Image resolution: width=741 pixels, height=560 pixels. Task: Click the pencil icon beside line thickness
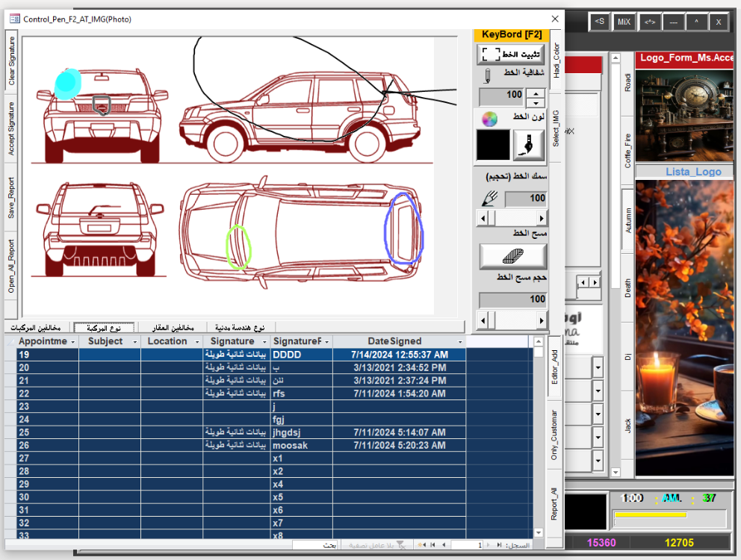[x=490, y=199]
